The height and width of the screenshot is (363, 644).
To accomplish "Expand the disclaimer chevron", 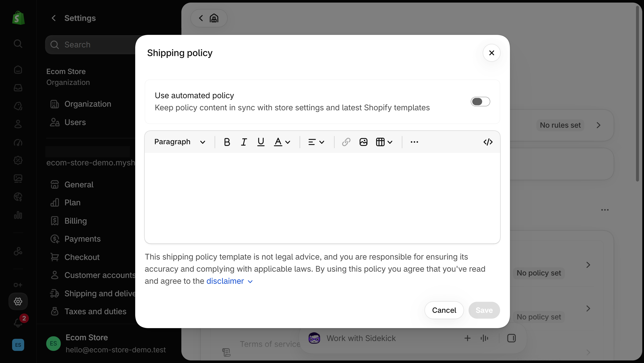I will (x=250, y=282).
